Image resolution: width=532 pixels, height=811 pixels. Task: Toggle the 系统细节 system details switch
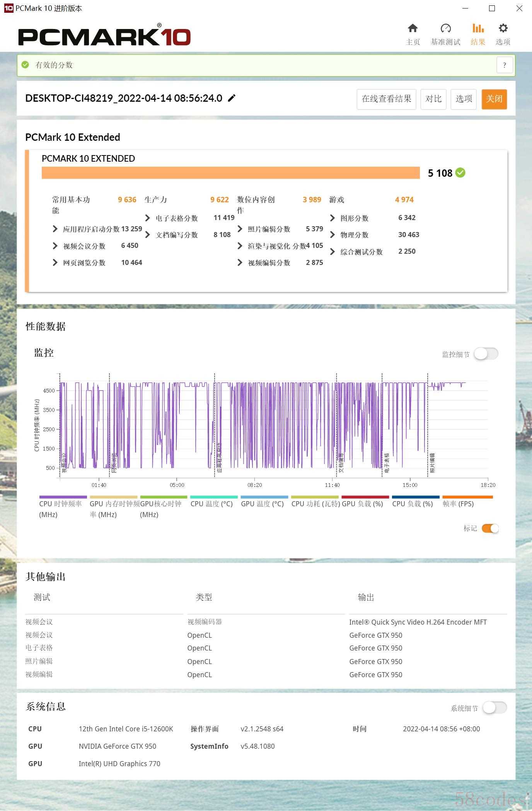(495, 708)
